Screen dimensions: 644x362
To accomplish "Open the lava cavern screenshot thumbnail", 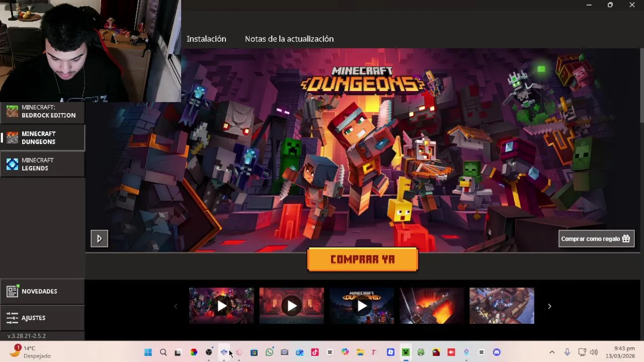I will coord(432,306).
